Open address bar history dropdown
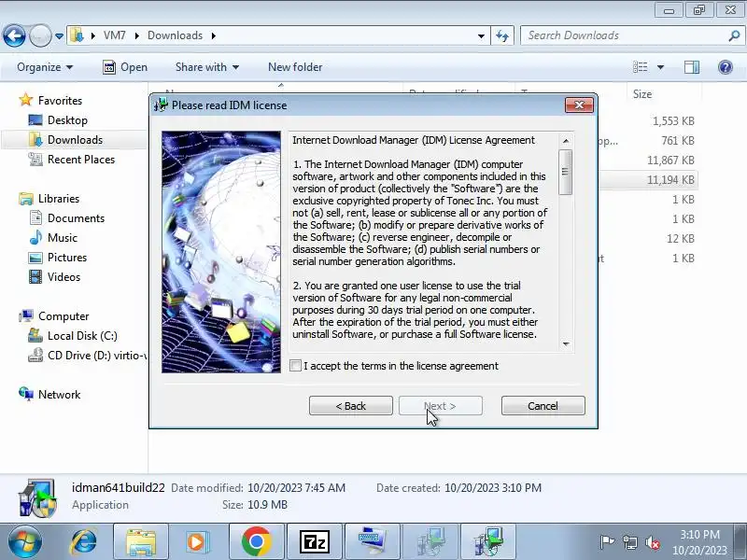Image resolution: width=747 pixels, height=560 pixels. [x=481, y=36]
